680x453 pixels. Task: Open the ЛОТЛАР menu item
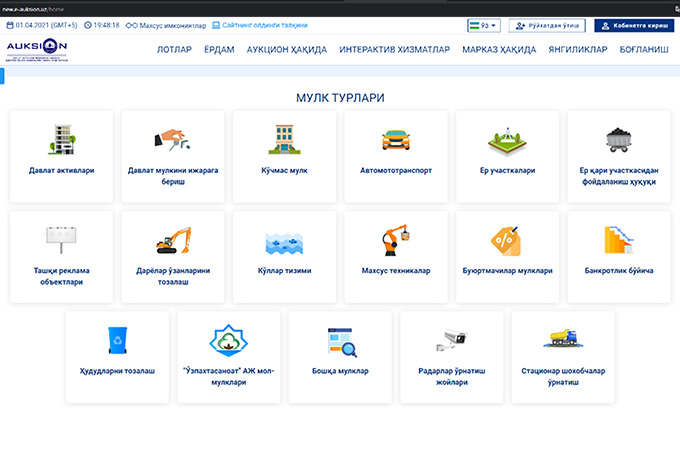175,49
